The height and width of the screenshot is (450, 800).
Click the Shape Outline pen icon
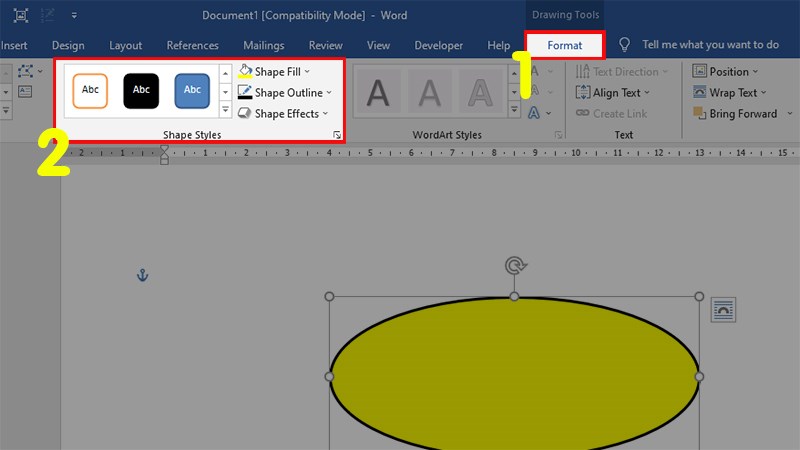click(x=245, y=93)
